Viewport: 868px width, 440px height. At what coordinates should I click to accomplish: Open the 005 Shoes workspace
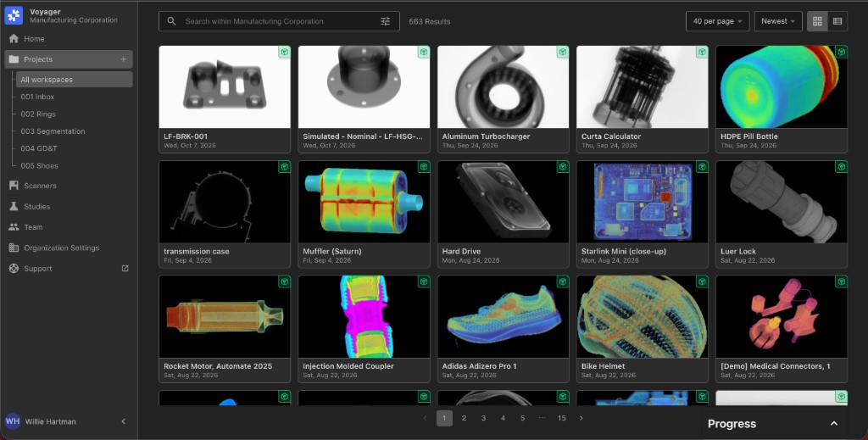click(x=39, y=165)
